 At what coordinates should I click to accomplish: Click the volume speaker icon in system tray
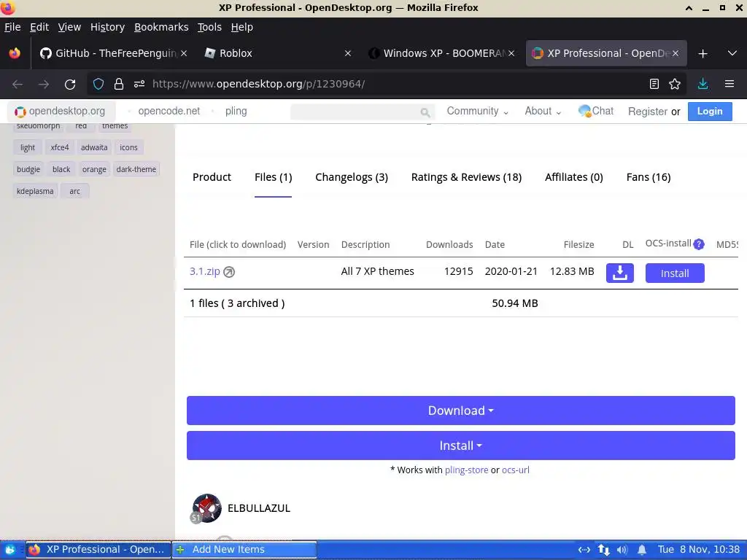(622, 550)
